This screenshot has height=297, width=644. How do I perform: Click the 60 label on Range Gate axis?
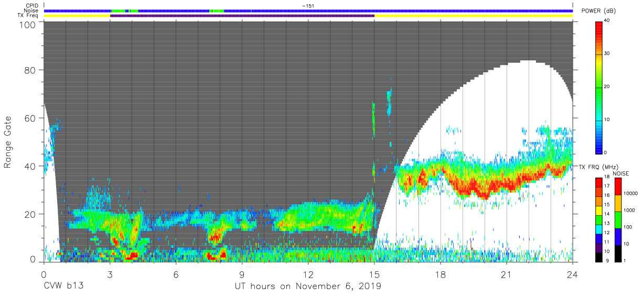point(30,118)
